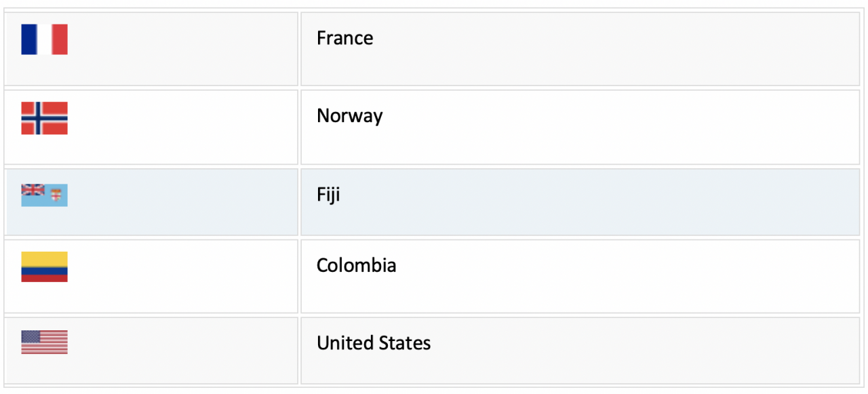Click the blue middle band of Colombia's flag
Viewport: 868px width, 394px height.
(x=44, y=271)
